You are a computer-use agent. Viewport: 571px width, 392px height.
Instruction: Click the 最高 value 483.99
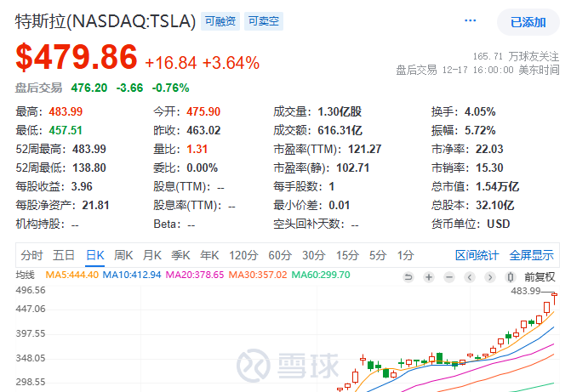click(66, 111)
